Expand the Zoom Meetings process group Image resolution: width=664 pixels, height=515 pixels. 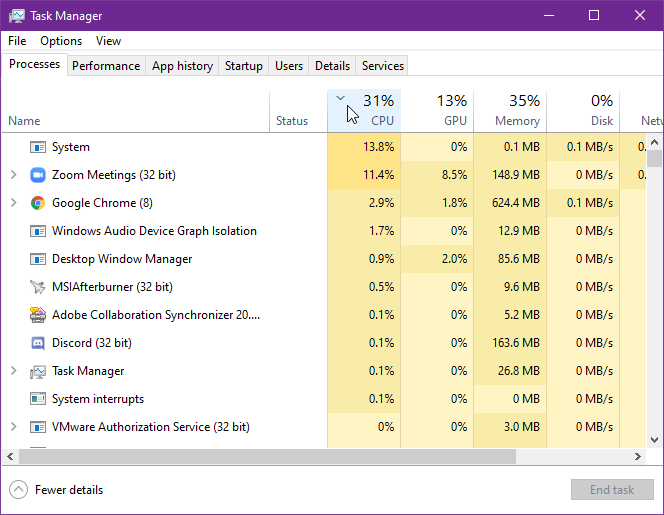(14, 174)
